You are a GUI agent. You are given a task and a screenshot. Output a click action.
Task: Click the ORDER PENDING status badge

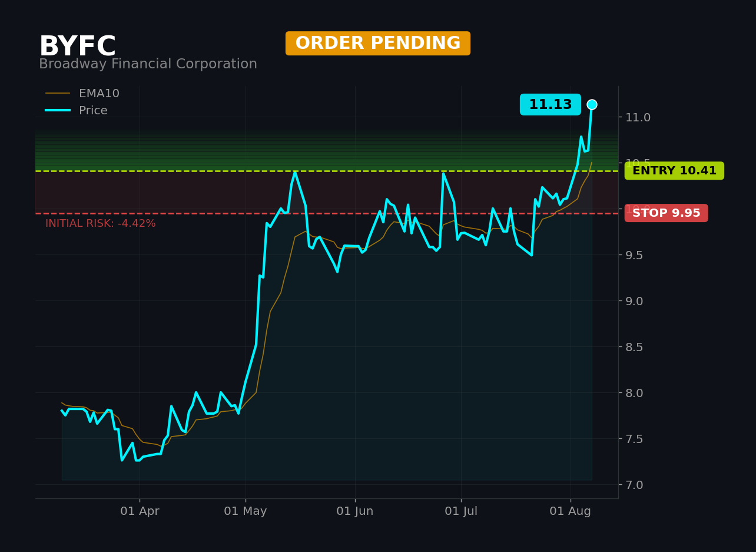pyautogui.click(x=378, y=44)
